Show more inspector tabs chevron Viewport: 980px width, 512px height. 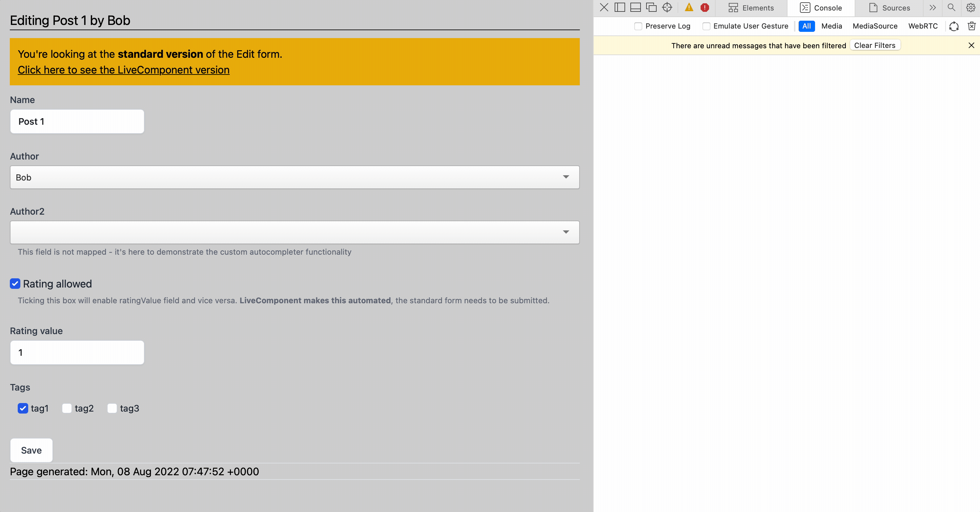[x=932, y=8]
